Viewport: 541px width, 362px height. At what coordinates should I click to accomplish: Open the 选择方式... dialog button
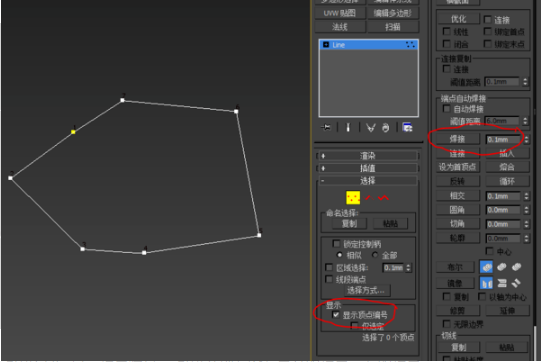(367, 290)
